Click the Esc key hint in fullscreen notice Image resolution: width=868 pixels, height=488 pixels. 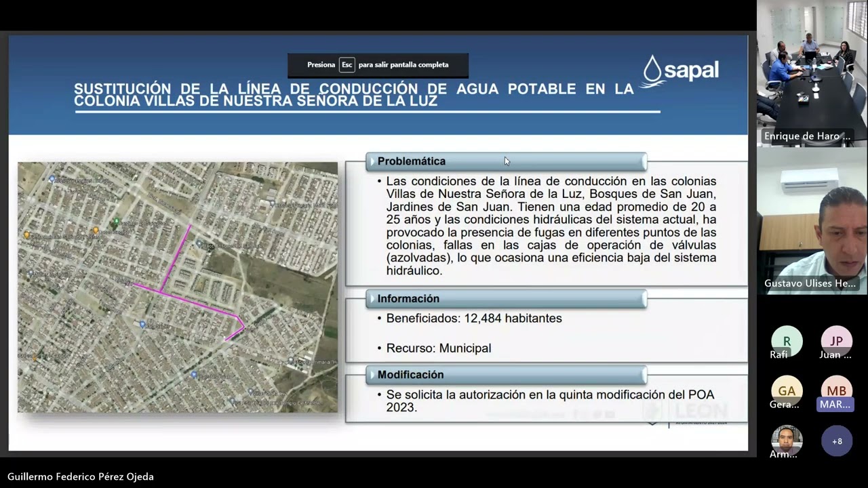(x=347, y=64)
